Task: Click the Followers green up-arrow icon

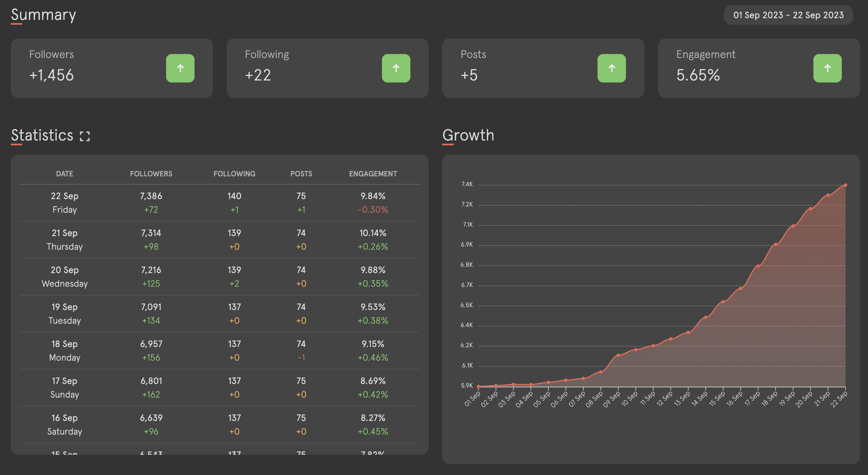Action: (x=180, y=68)
